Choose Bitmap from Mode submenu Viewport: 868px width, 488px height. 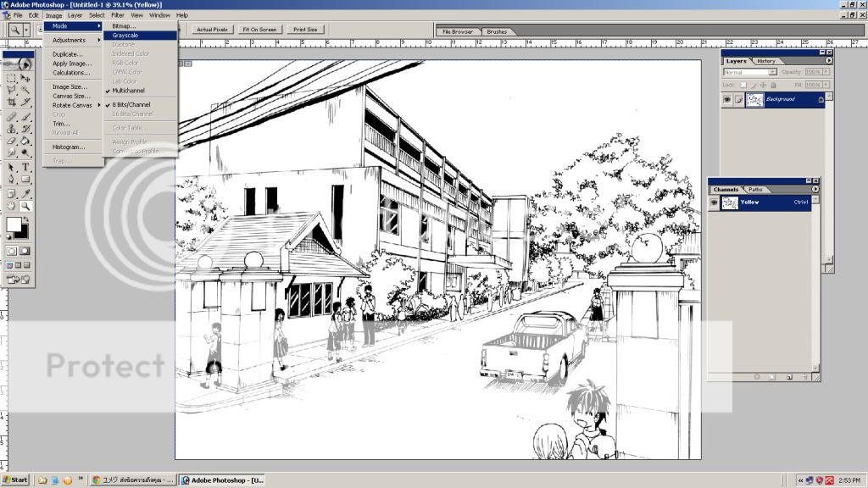pyautogui.click(x=141, y=26)
